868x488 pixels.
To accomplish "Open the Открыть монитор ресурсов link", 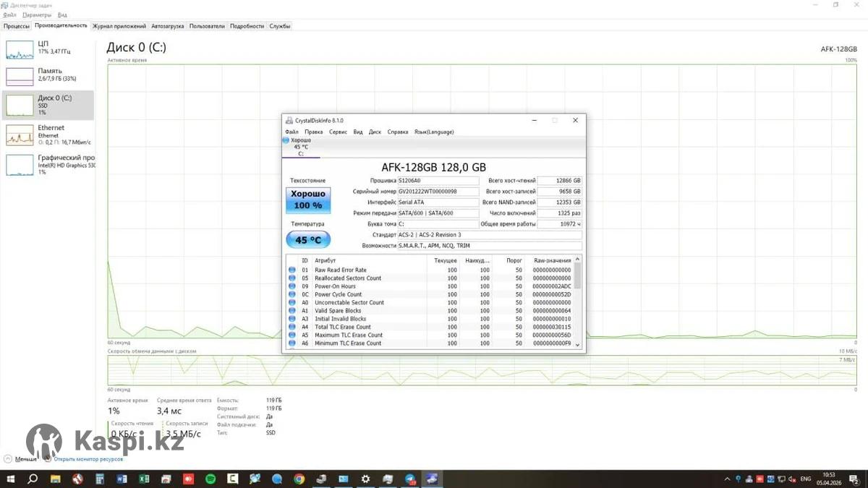I will coord(87,459).
